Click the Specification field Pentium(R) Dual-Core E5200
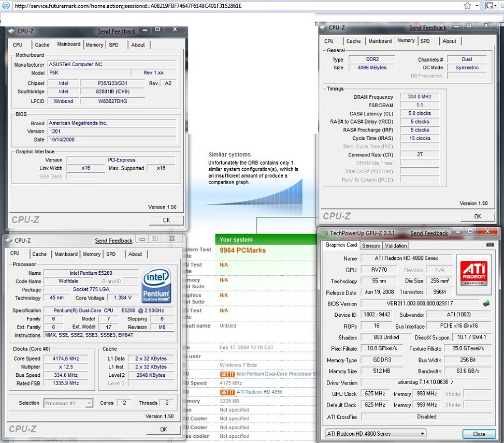This screenshot has width=504, height=443. pos(109,311)
